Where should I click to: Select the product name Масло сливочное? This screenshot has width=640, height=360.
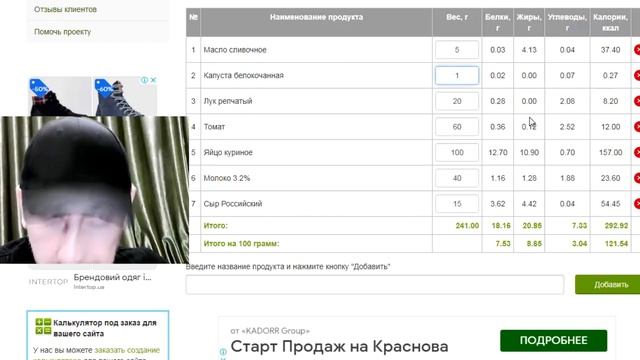235,50
